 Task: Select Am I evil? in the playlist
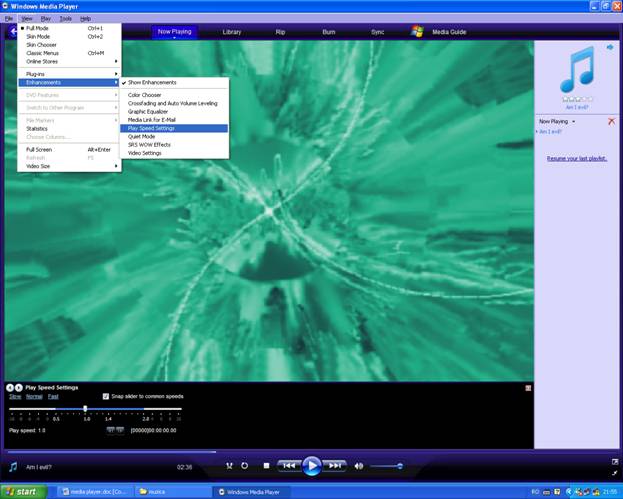(550, 132)
